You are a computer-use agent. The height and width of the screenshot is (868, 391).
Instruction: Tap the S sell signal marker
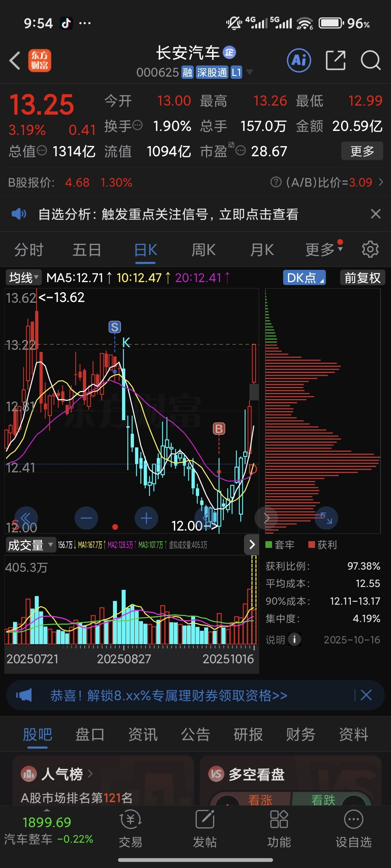pyautogui.click(x=115, y=327)
